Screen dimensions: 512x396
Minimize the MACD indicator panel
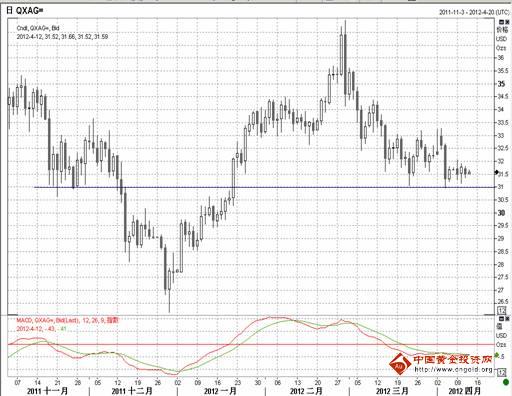(x=501, y=318)
